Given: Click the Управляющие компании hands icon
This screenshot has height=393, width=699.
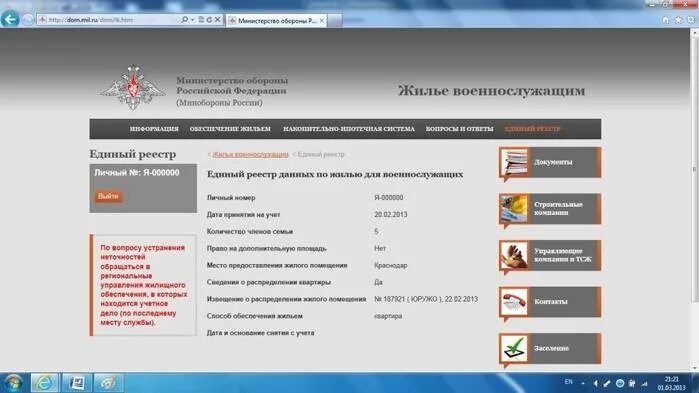Looking at the screenshot, I should click(x=514, y=255).
